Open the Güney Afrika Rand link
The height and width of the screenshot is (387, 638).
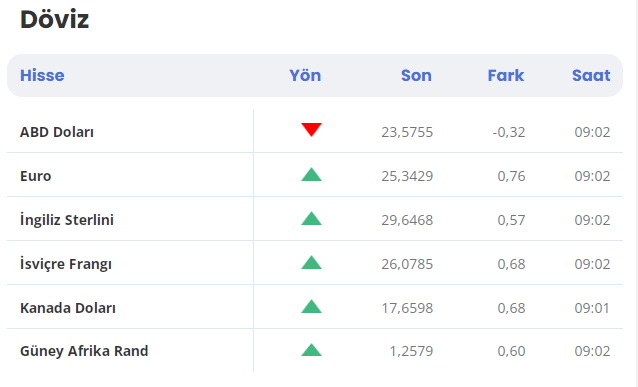(x=84, y=351)
